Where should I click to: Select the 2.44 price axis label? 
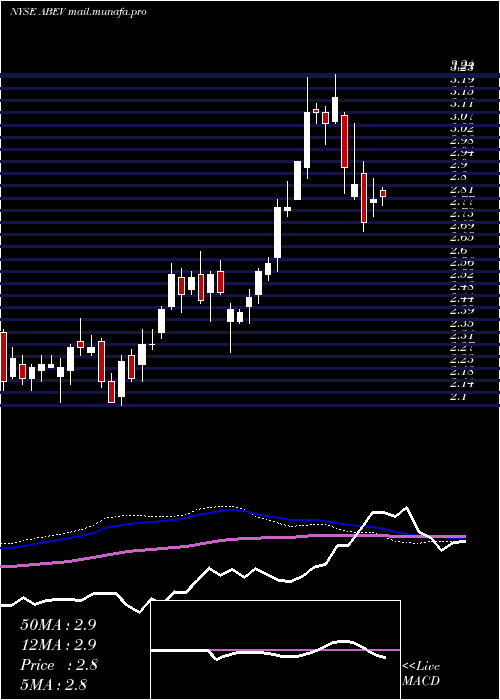[x=462, y=299]
